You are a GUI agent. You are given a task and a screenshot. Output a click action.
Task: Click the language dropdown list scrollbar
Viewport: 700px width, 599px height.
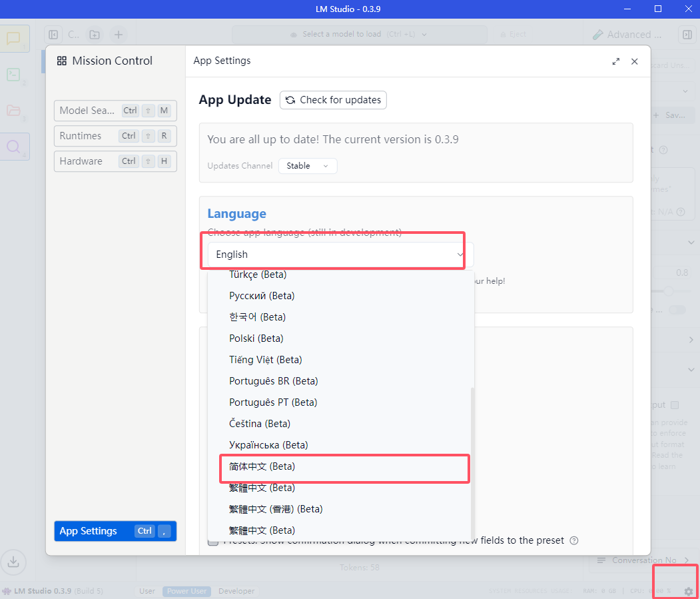click(472, 462)
